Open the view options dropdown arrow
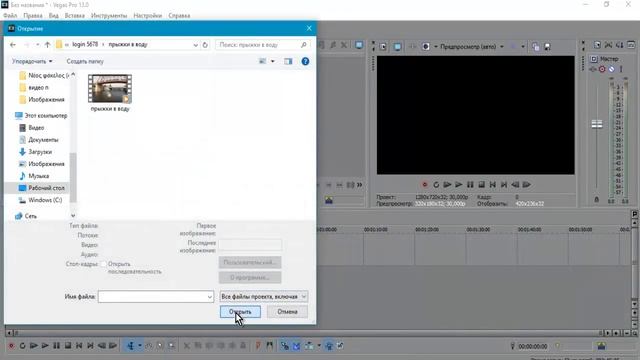Screen dimensions: 640x360 point(273,61)
